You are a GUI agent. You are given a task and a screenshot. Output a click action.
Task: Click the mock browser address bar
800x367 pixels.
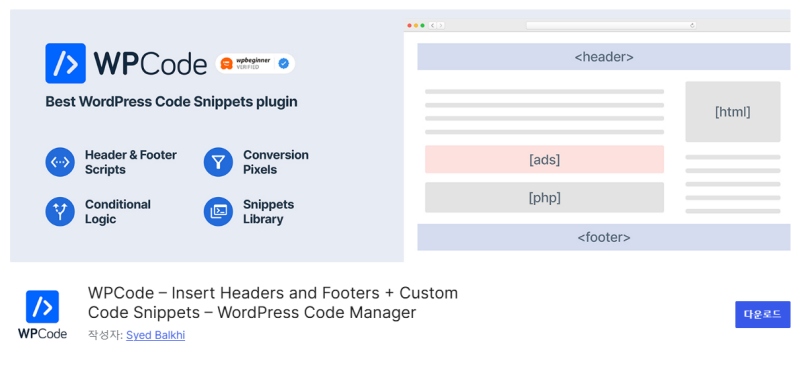611,25
